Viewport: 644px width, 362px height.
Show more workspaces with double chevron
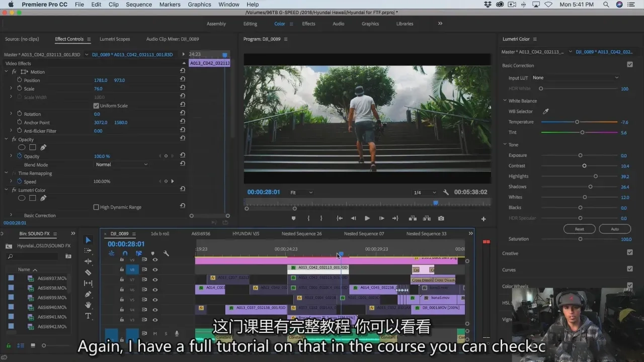click(x=440, y=24)
